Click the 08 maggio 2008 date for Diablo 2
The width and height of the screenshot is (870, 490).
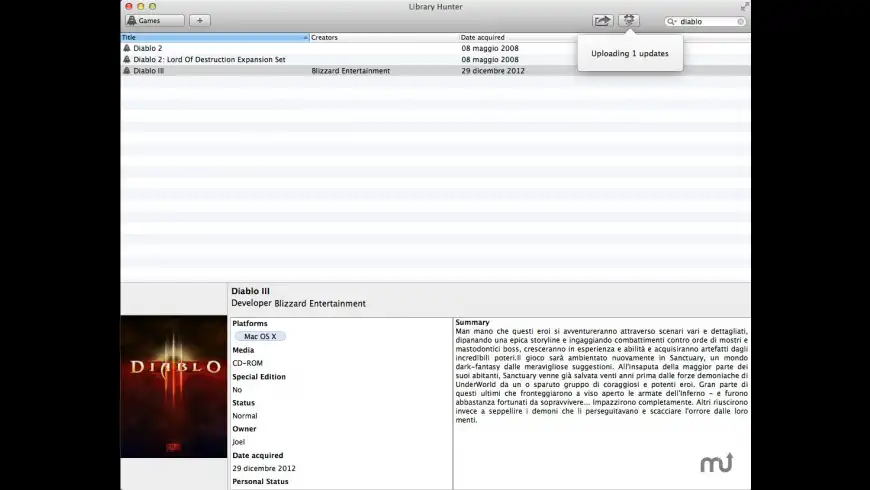point(490,48)
